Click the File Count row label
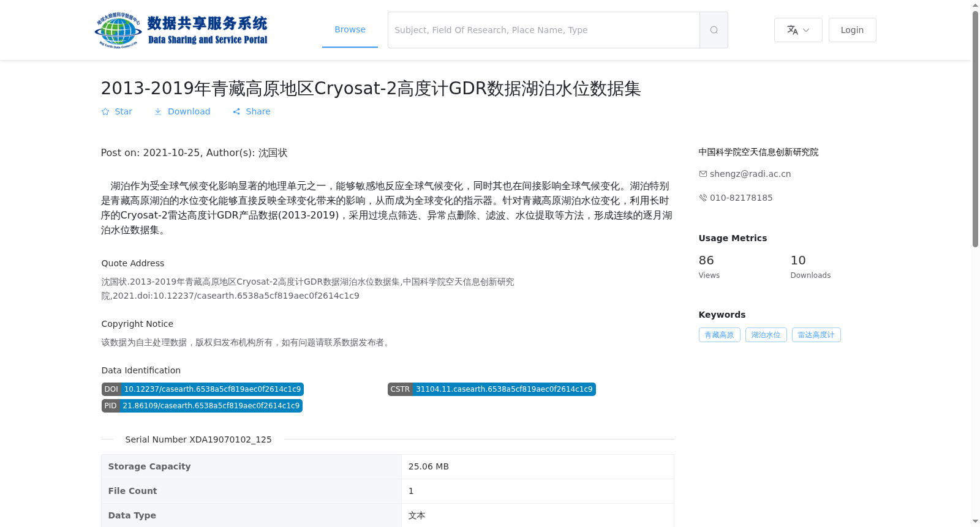Viewport: 980px width, 527px height. (x=132, y=491)
